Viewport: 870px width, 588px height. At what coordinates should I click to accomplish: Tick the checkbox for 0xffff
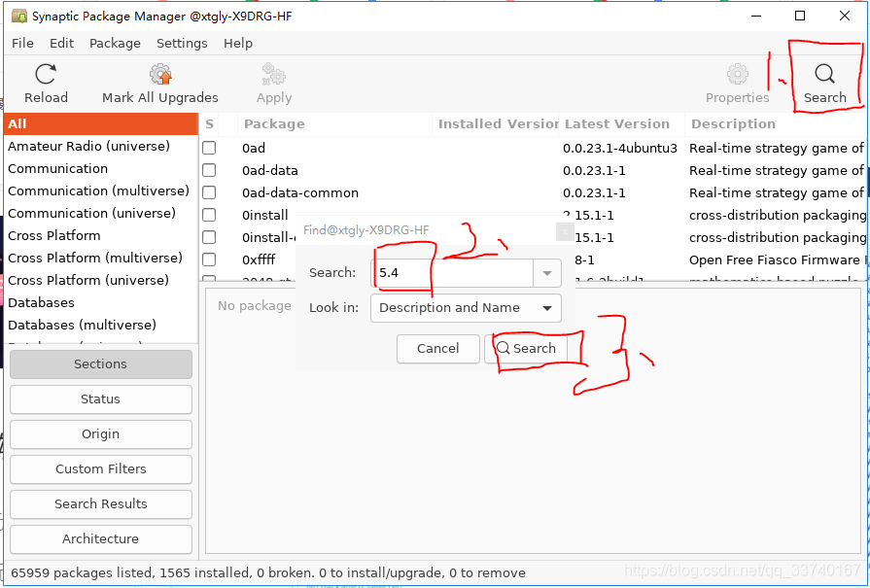coord(209,259)
